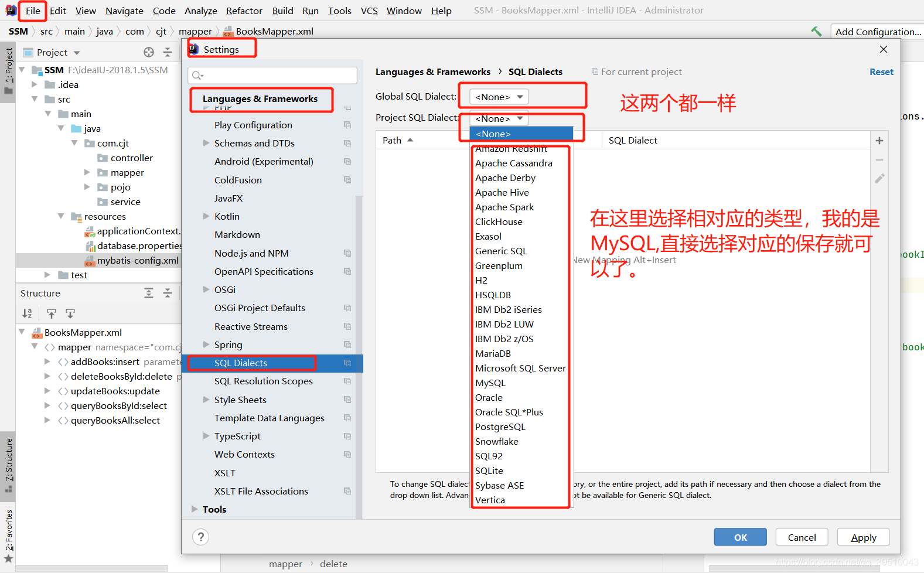Click the collapse all icon in Project panel
This screenshot has height=573, width=924.
pos(168,52)
